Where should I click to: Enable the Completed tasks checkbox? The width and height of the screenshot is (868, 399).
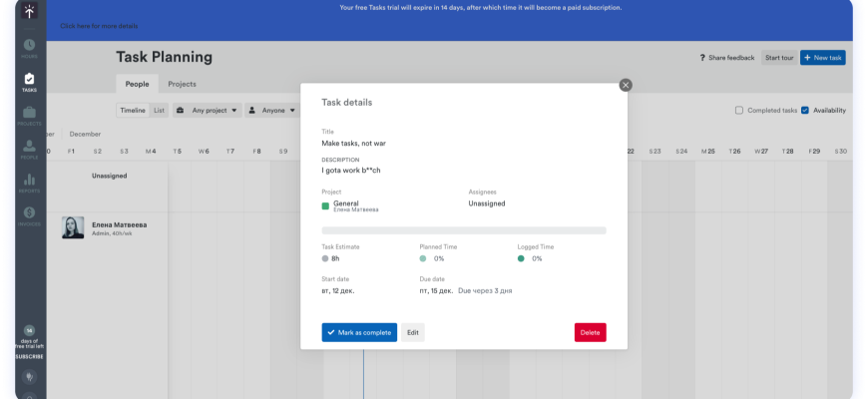(739, 110)
